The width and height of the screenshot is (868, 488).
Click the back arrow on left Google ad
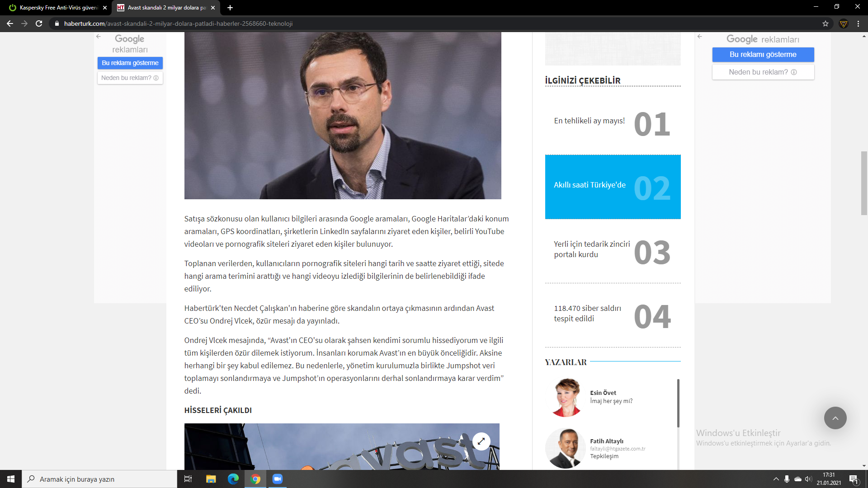coord(99,37)
